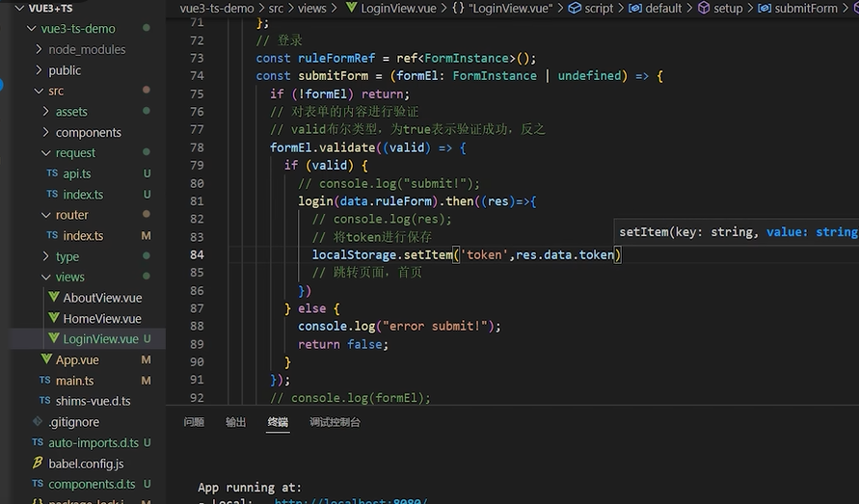Image resolution: width=859 pixels, height=504 pixels.
Task: Click submitForm symbol icon in breadcrumb
Action: pos(765,9)
